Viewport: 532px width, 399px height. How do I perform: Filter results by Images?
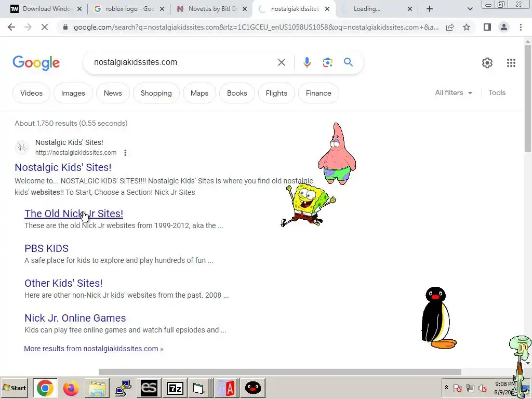(x=73, y=93)
